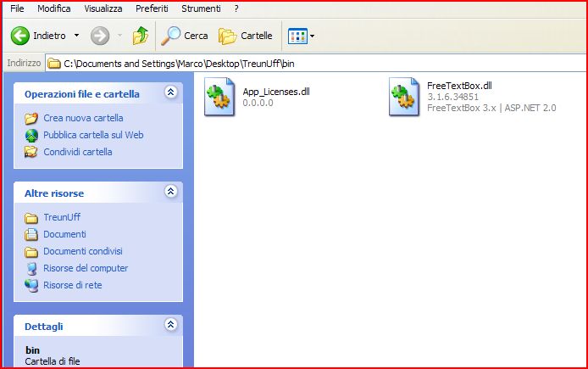Click the Pubblica cartella globe icon
Viewport: 588px width, 369px height.
(31, 135)
